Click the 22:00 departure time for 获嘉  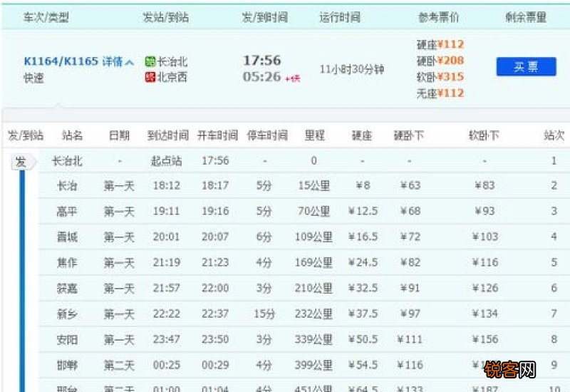coord(215,288)
